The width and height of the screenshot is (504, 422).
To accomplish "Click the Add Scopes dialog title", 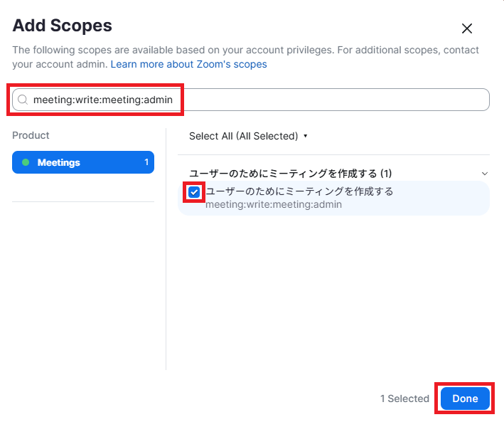I will pos(63,26).
